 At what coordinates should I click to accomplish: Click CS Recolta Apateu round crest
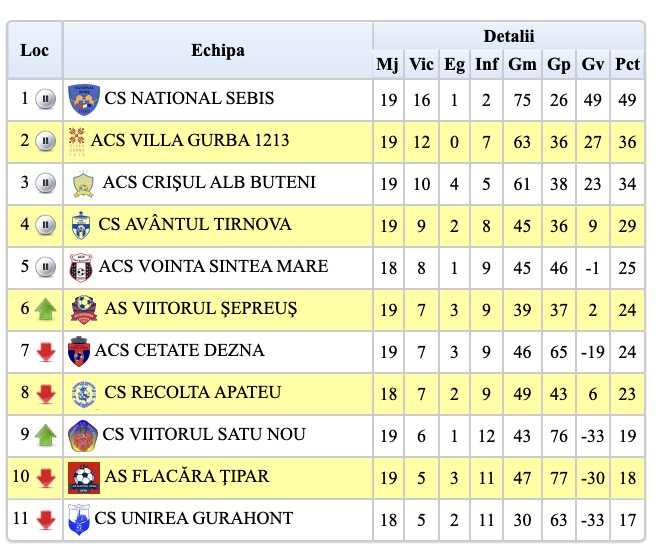(83, 393)
